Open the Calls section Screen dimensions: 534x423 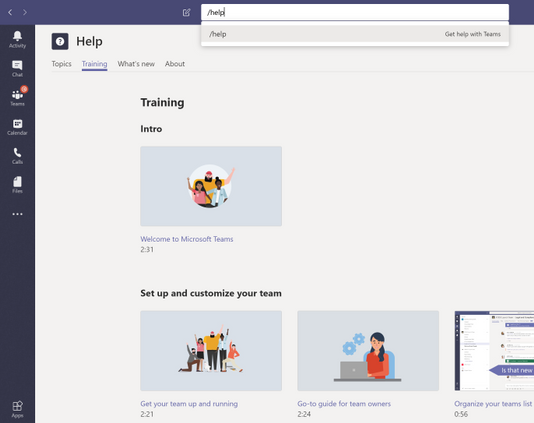pyautogui.click(x=17, y=156)
